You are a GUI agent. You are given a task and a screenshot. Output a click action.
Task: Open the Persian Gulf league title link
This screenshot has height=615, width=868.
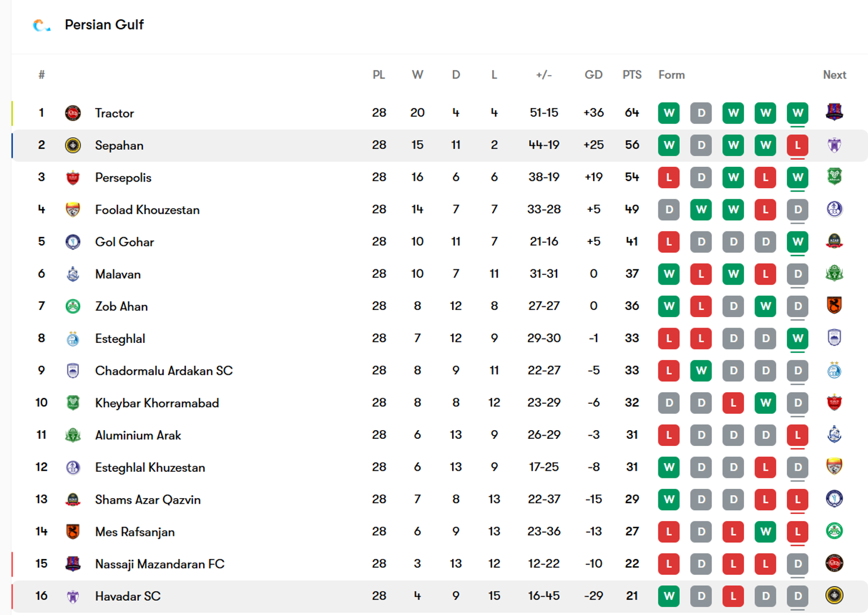tap(104, 25)
